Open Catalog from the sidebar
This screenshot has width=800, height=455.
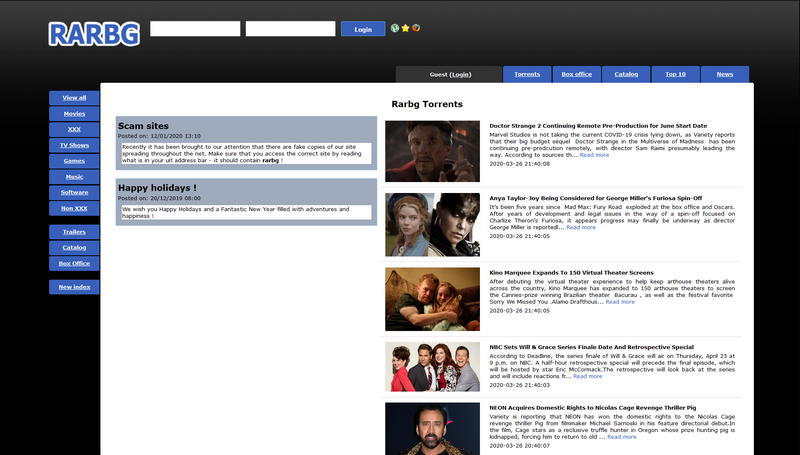(x=74, y=248)
